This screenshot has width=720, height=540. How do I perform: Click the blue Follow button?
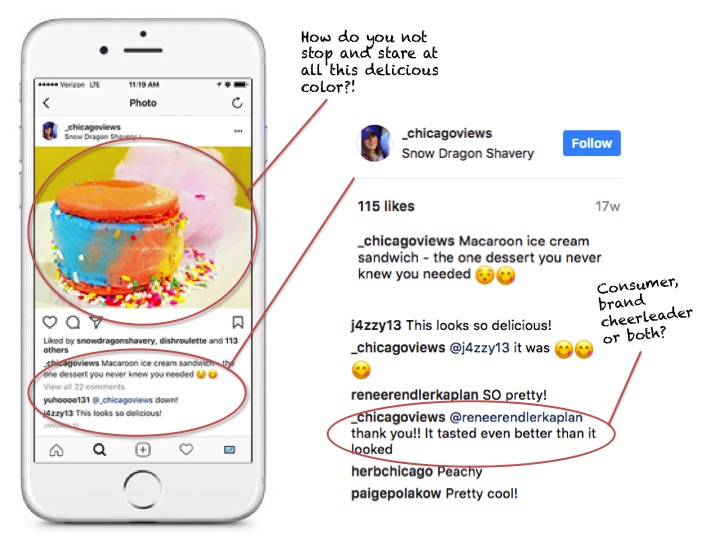click(x=591, y=143)
